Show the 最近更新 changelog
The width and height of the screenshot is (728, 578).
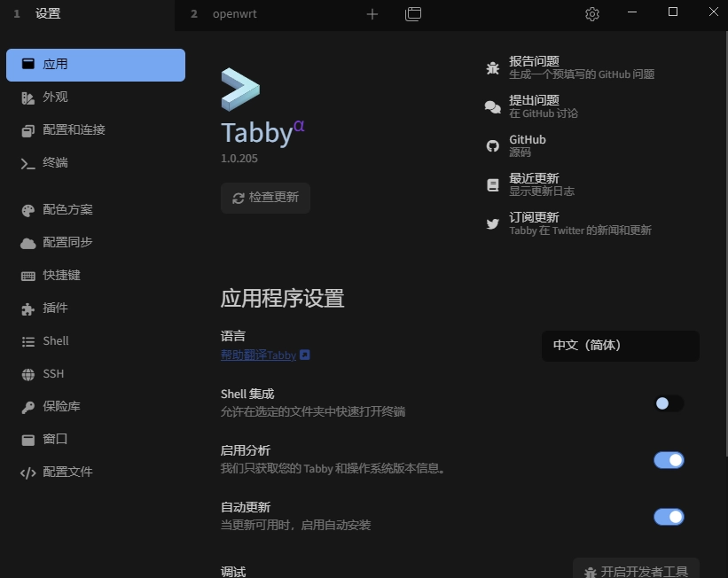coord(542,184)
